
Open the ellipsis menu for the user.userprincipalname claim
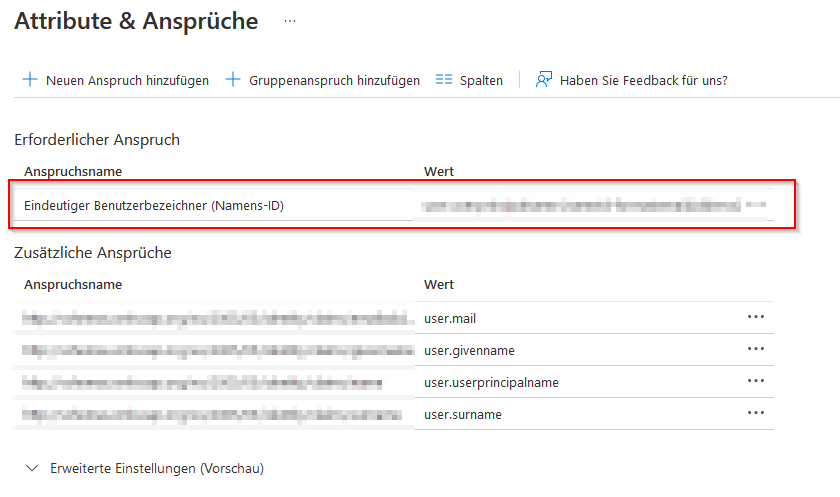755,382
